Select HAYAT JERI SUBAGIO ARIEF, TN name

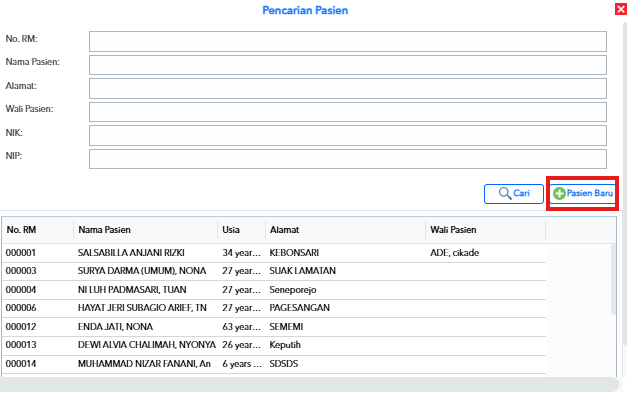click(x=142, y=308)
